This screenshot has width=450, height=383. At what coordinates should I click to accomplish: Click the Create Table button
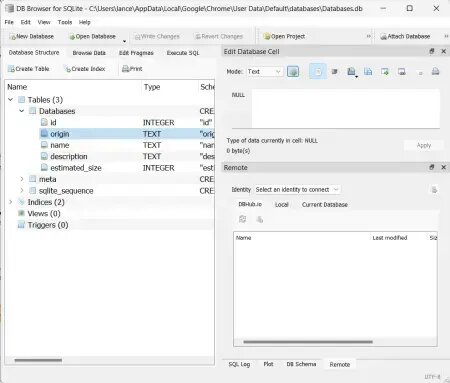(29, 69)
